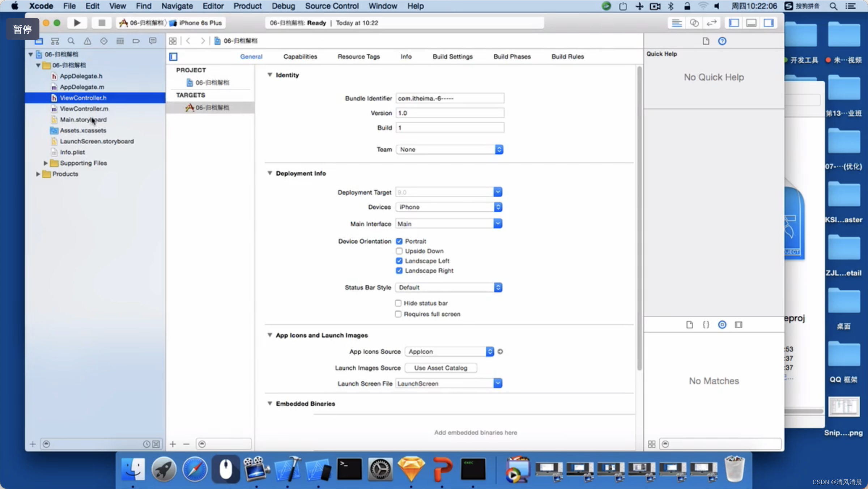The height and width of the screenshot is (489, 868).
Task: Open the Status Bar Style dropdown
Action: 448,288
